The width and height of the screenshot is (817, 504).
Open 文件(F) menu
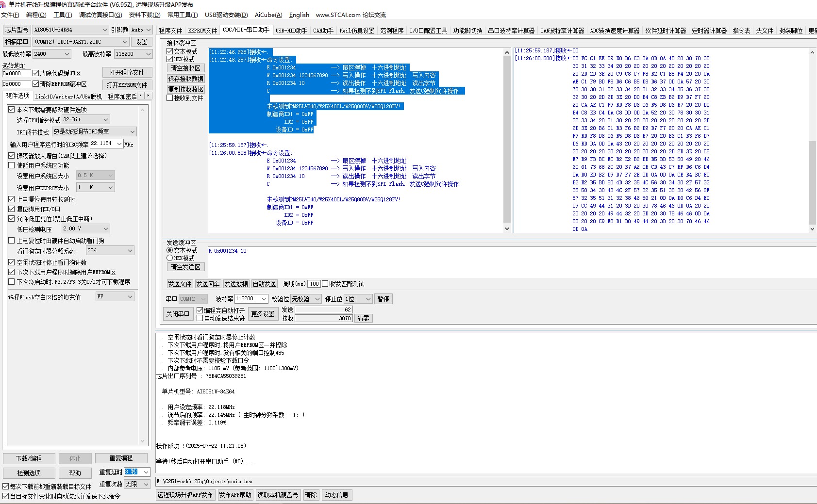[x=10, y=15]
